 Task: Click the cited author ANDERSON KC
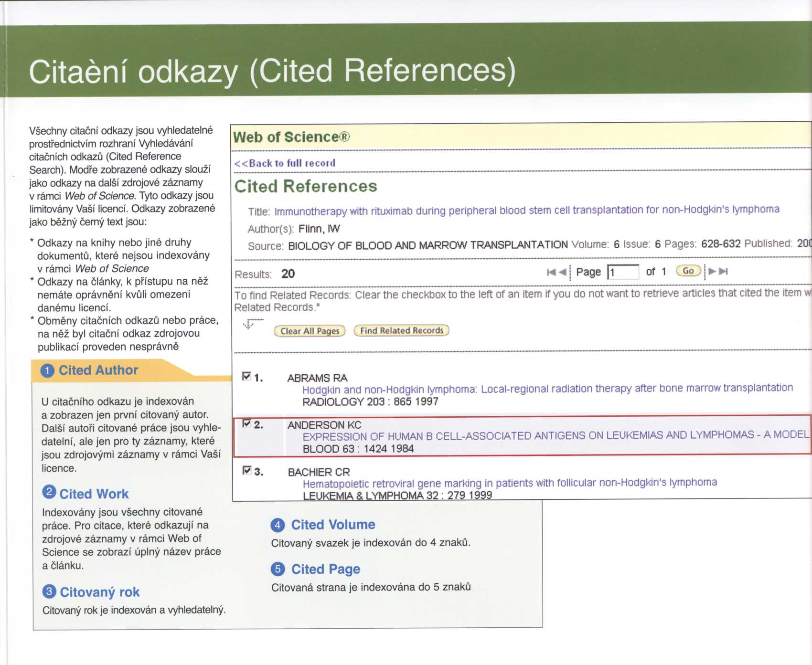pos(324,425)
